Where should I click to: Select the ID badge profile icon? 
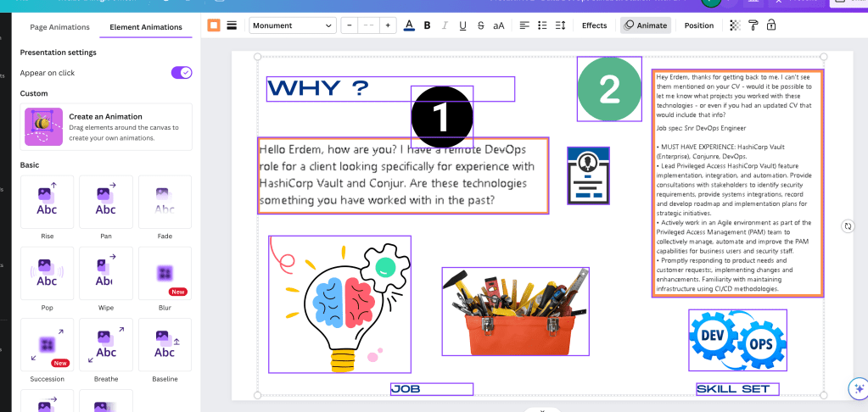click(x=589, y=175)
